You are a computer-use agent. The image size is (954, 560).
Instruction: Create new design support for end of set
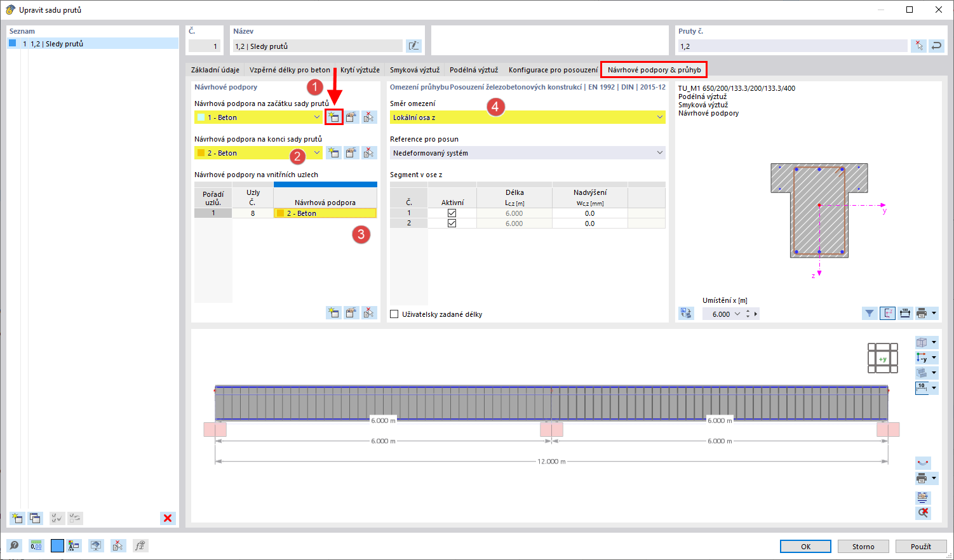pyautogui.click(x=333, y=153)
